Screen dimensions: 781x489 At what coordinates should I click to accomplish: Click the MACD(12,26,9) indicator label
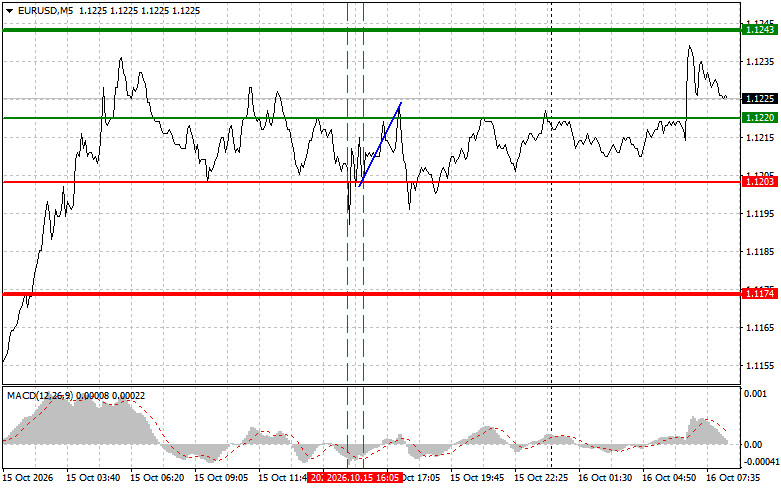[40, 396]
